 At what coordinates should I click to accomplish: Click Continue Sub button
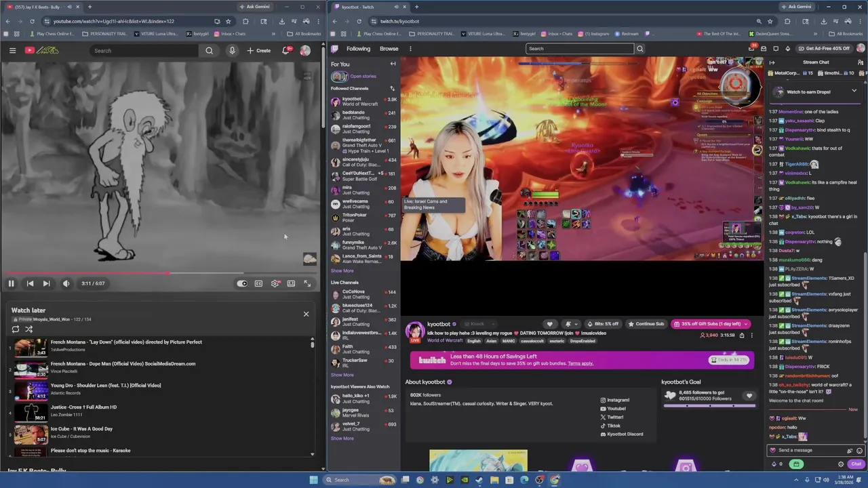coord(646,324)
